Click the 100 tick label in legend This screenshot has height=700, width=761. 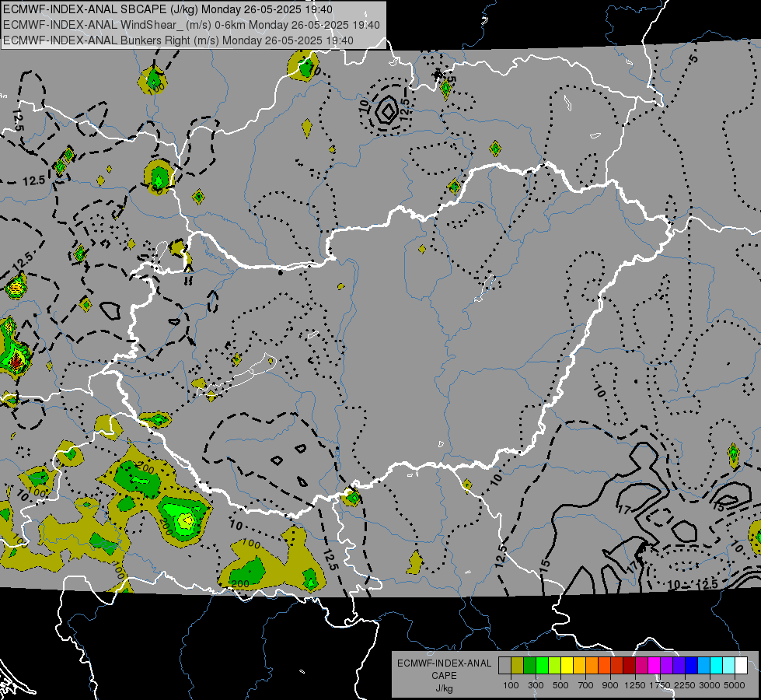[511, 685]
